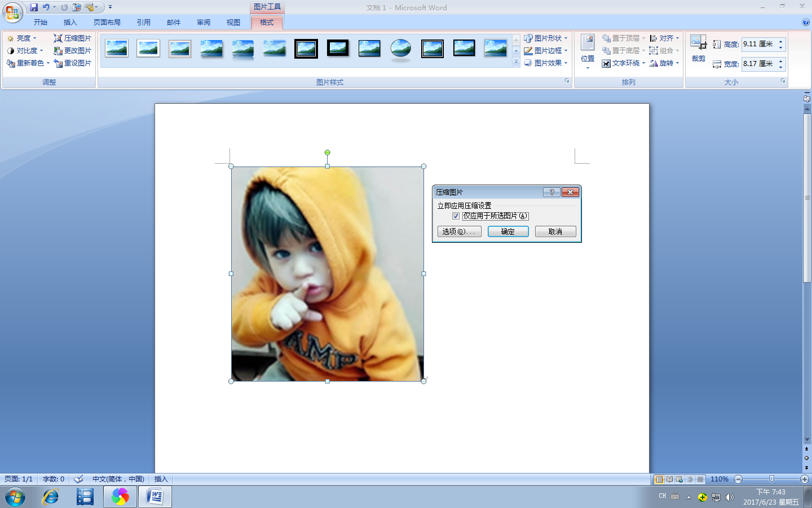Click the Word taskbar button
The width and height of the screenshot is (812, 508).
[155, 497]
